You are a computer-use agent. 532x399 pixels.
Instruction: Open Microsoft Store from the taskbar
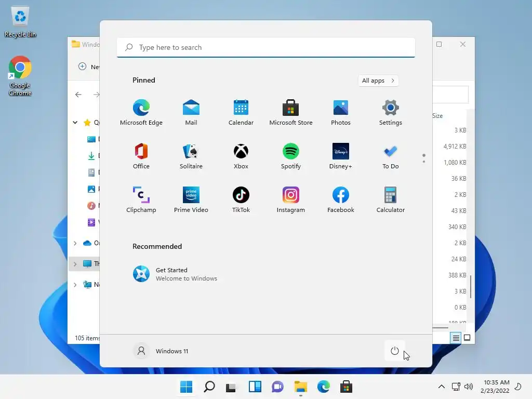click(x=346, y=387)
